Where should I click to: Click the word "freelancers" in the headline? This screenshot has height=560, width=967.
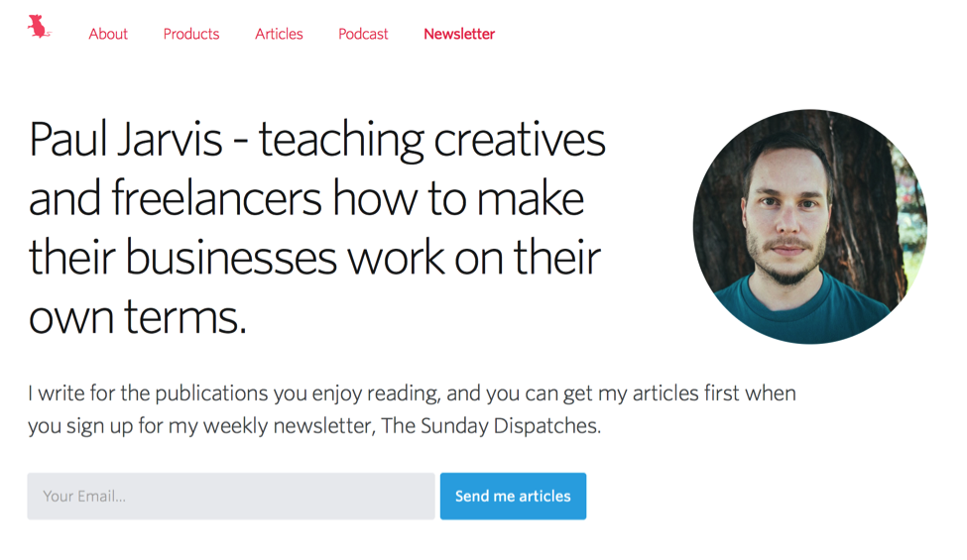[216, 199]
